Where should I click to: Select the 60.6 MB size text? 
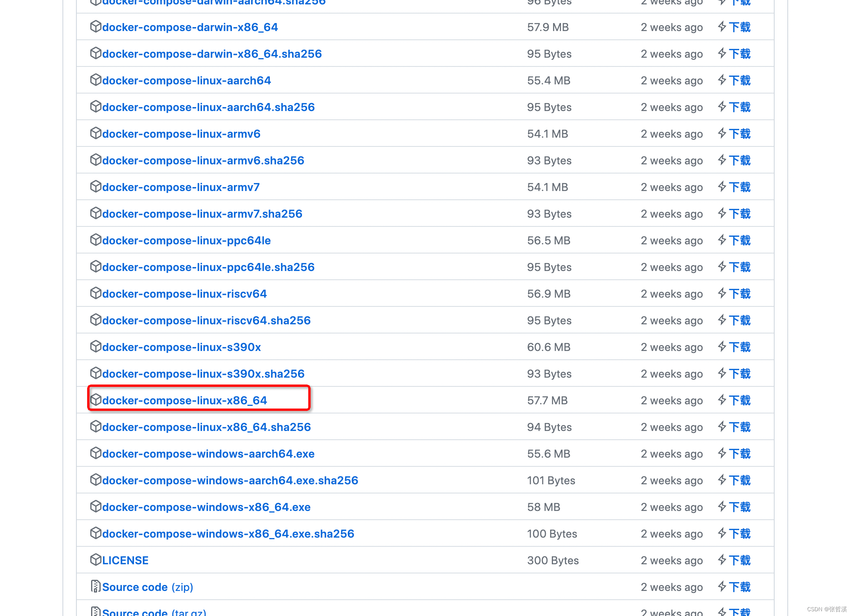coord(549,347)
